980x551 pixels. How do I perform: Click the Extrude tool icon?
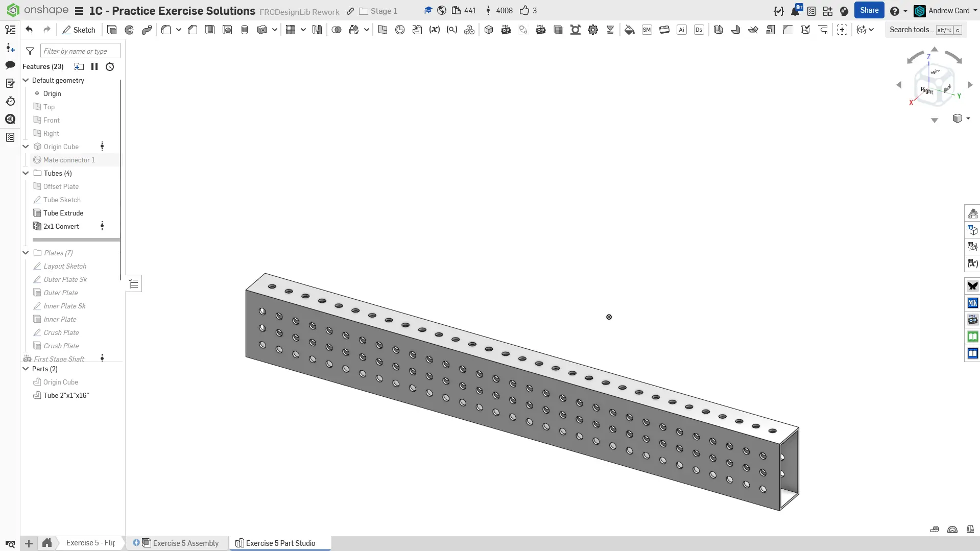(112, 30)
